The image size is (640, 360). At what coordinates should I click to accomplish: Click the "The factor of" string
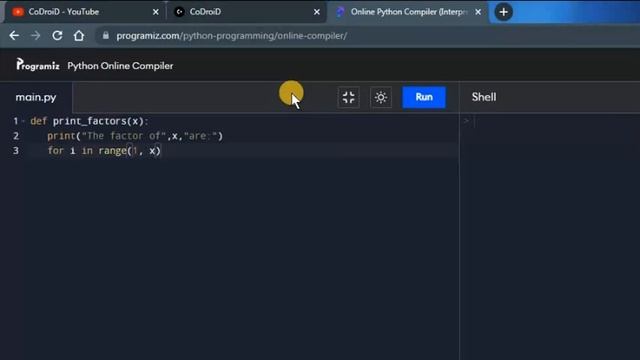[124, 136]
